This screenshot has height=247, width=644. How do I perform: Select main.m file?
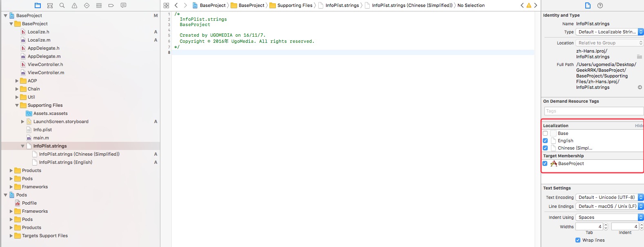point(41,138)
